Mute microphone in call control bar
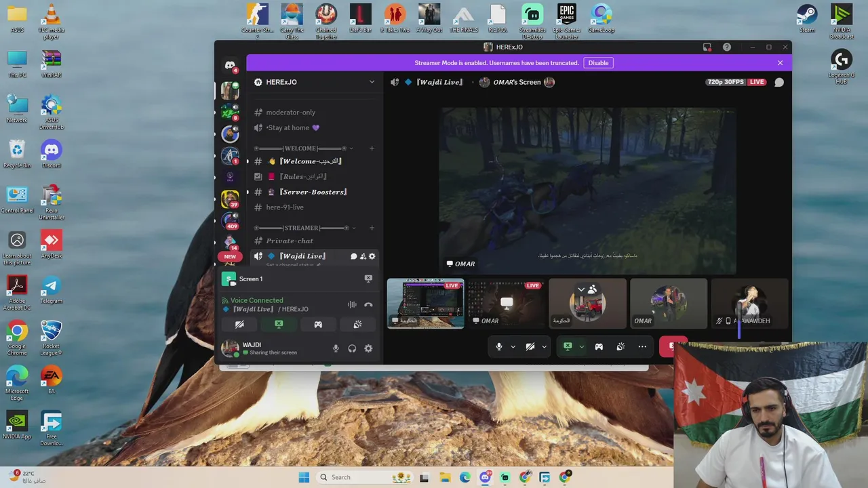Viewport: 868px width, 488px height. click(x=499, y=346)
